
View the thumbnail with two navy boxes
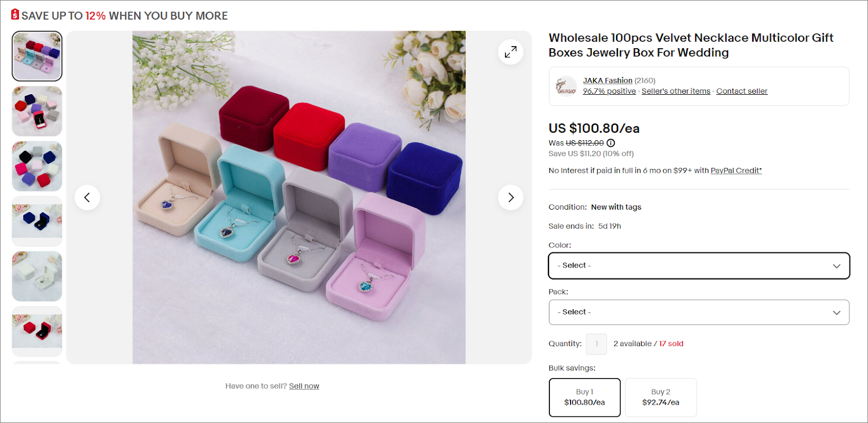click(x=37, y=222)
